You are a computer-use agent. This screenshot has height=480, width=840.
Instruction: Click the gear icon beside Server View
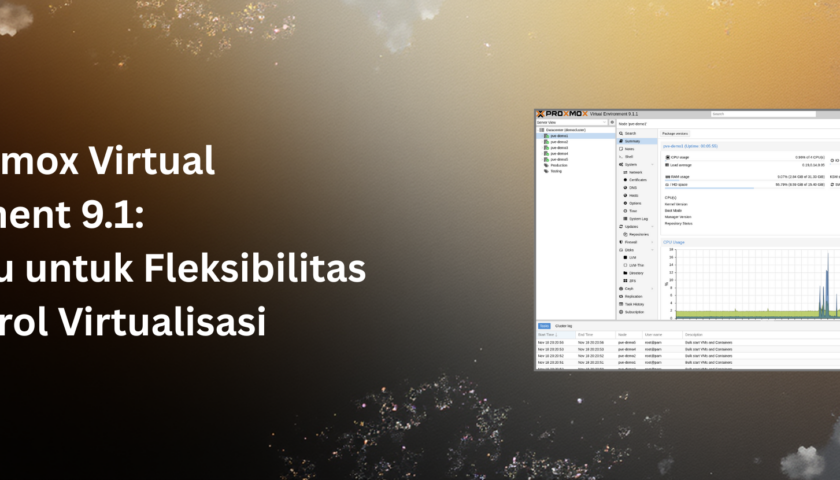point(612,123)
